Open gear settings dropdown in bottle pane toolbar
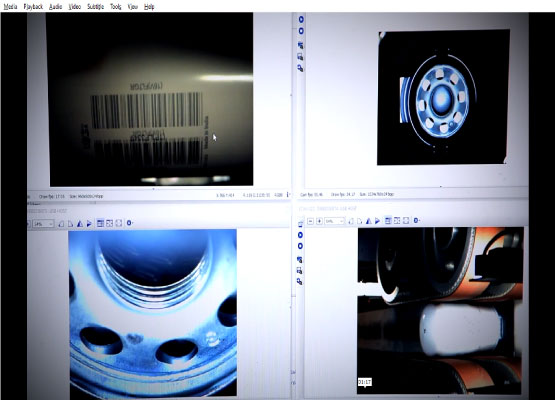This screenshot has height=400, width=555. pos(417,221)
